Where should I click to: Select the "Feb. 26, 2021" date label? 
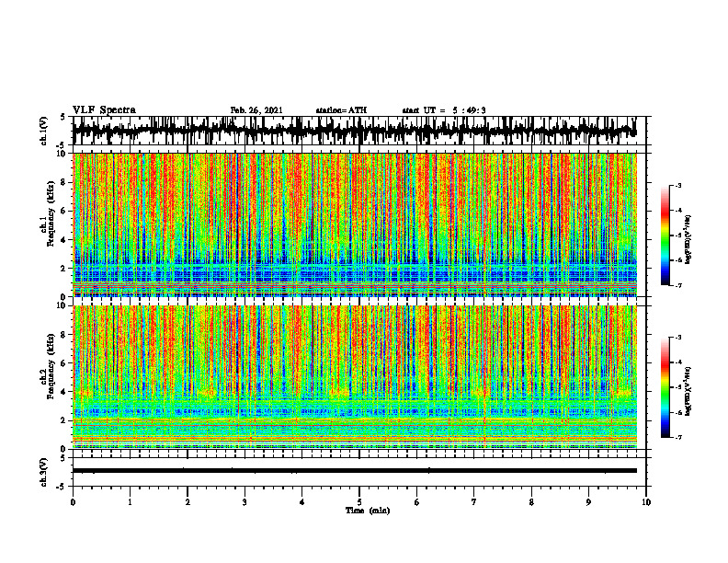[x=256, y=110]
